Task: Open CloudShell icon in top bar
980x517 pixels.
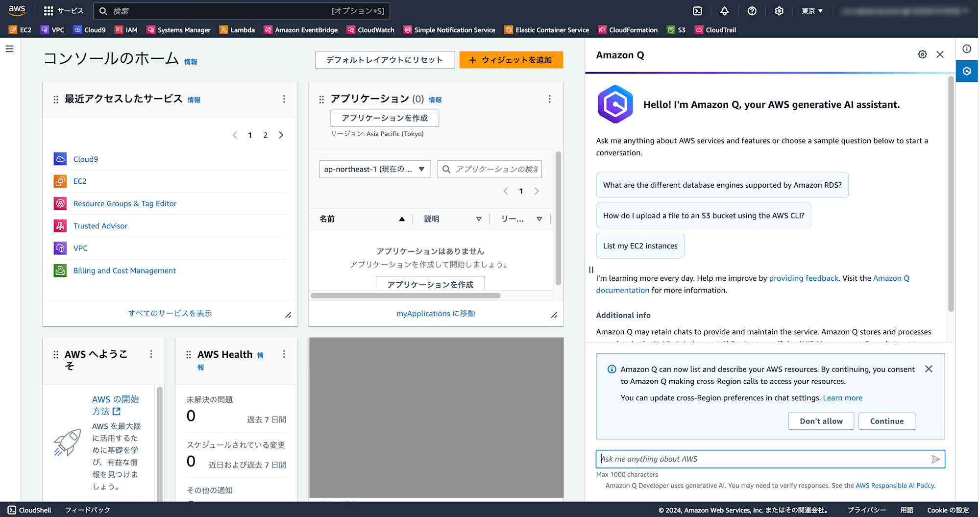Action: tap(697, 11)
